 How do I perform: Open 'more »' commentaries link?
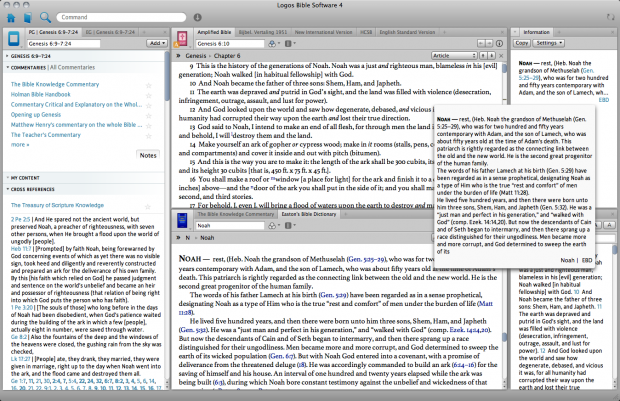coord(20,145)
